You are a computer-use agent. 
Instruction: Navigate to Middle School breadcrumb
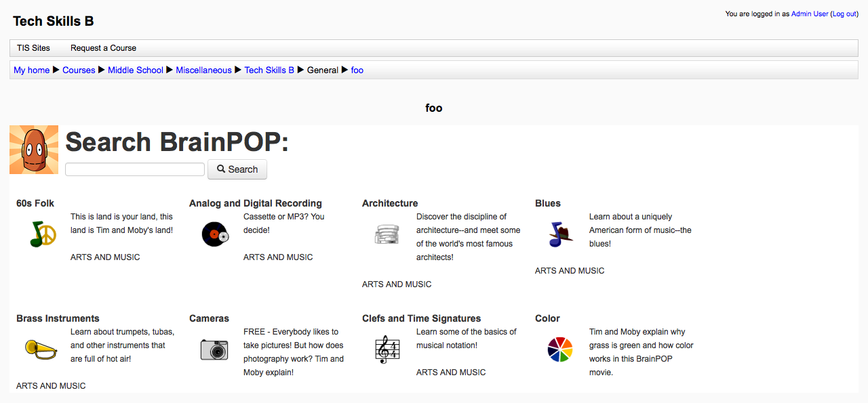click(x=136, y=70)
